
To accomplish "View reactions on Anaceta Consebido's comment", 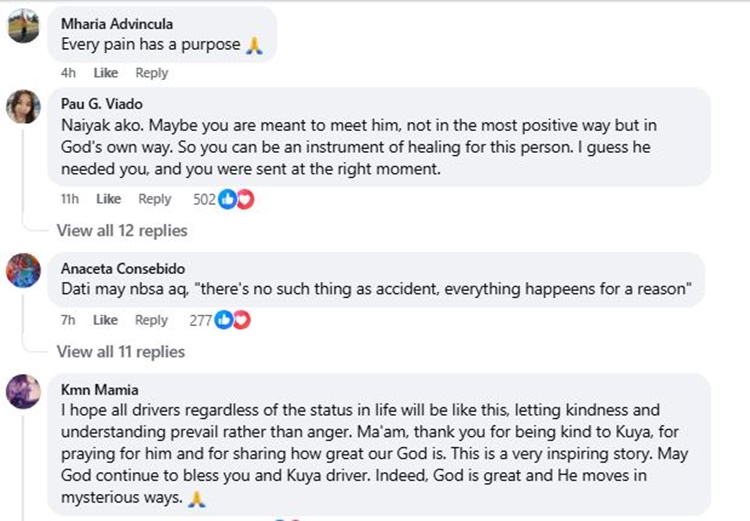I will [200, 320].
